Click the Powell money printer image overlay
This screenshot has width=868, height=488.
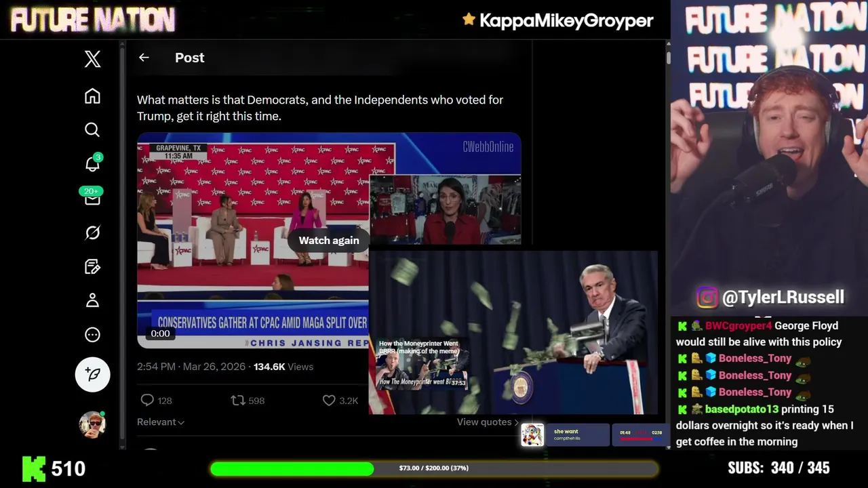[x=513, y=332]
